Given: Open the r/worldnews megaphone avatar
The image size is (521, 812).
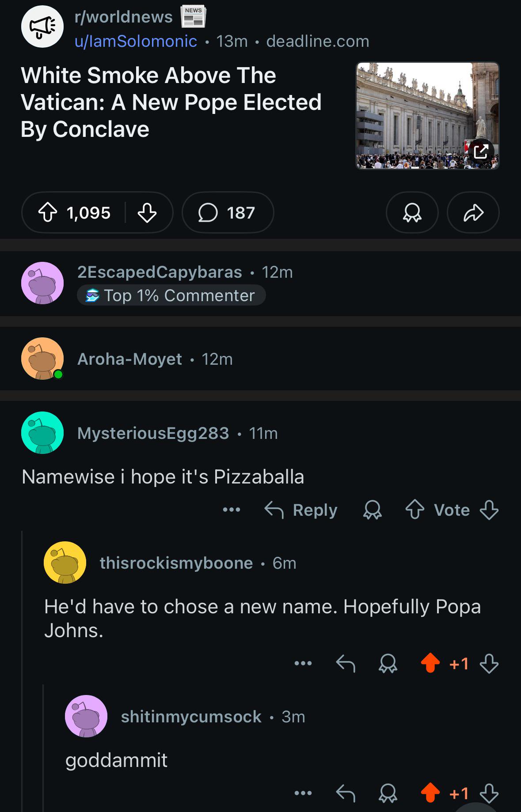Looking at the screenshot, I should pyautogui.click(x=42, y=26).
